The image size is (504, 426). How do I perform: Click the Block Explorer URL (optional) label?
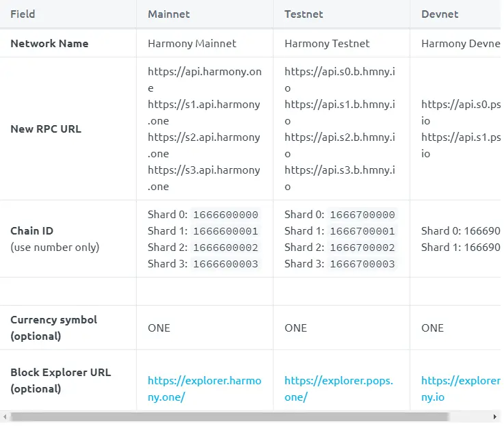pos(60,381)
